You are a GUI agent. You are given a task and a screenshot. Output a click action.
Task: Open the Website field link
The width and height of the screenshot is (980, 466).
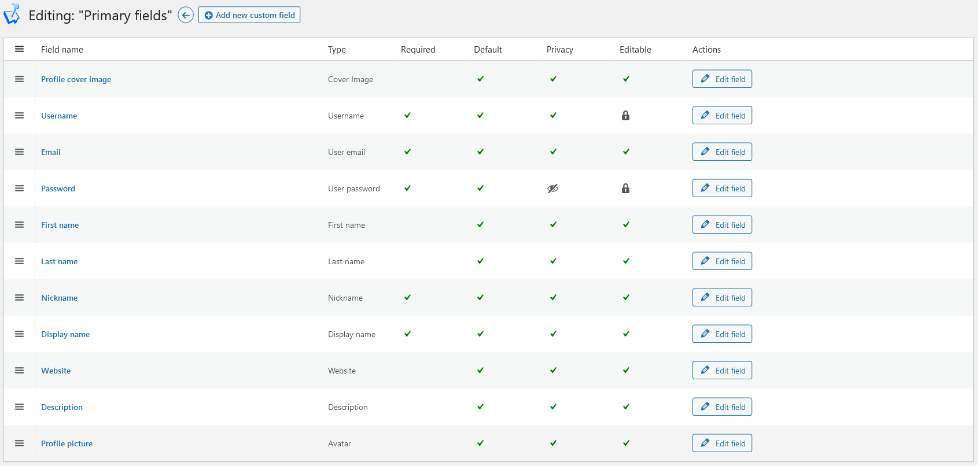56,371
